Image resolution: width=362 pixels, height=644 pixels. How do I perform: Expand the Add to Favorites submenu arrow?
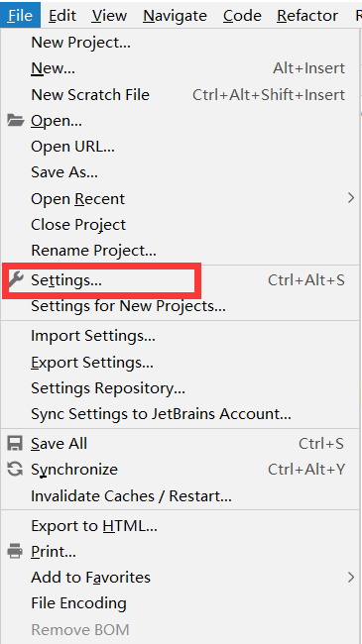click(351, 578)
